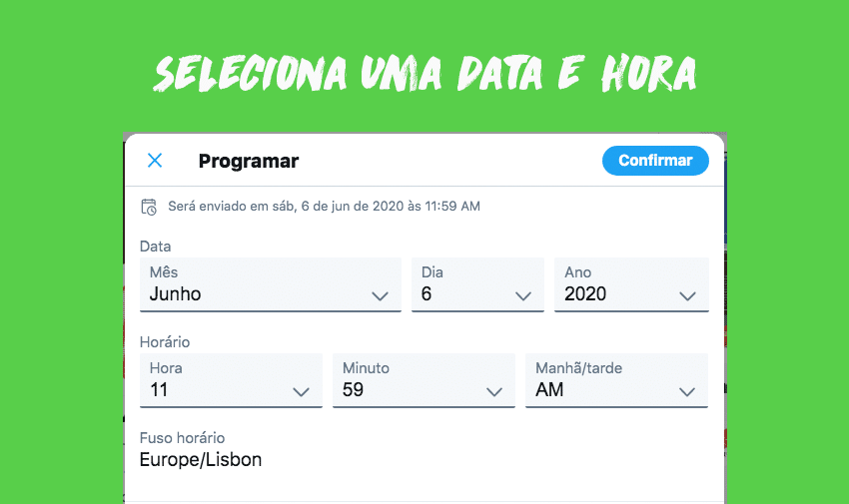The image size is (849, 504).
Task: Click the chevron arrow in the Ano field
Action: coord(687,295)
